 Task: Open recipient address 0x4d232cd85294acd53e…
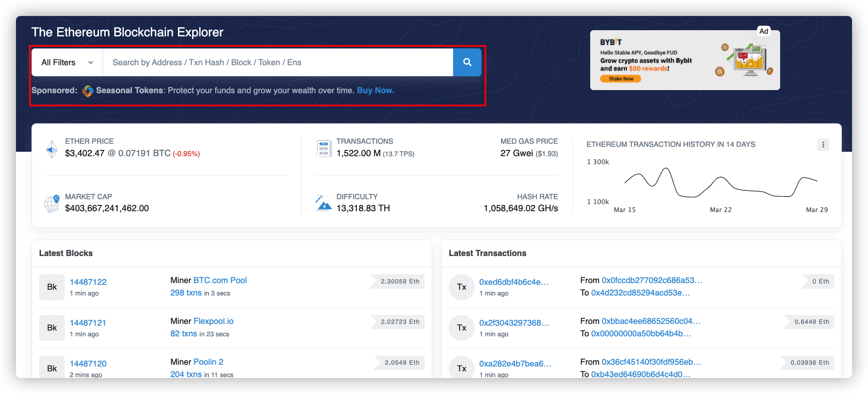(x=640, y=293)
